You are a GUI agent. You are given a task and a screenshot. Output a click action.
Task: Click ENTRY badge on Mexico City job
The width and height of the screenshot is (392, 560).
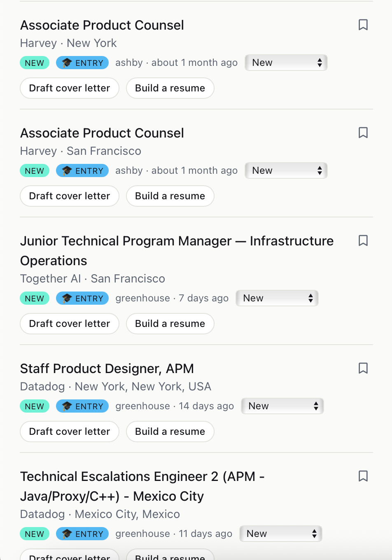82,534
